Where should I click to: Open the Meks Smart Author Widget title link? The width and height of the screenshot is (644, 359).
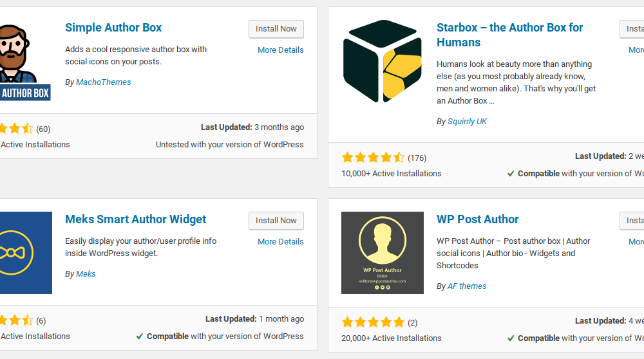[x=135, y=219]
